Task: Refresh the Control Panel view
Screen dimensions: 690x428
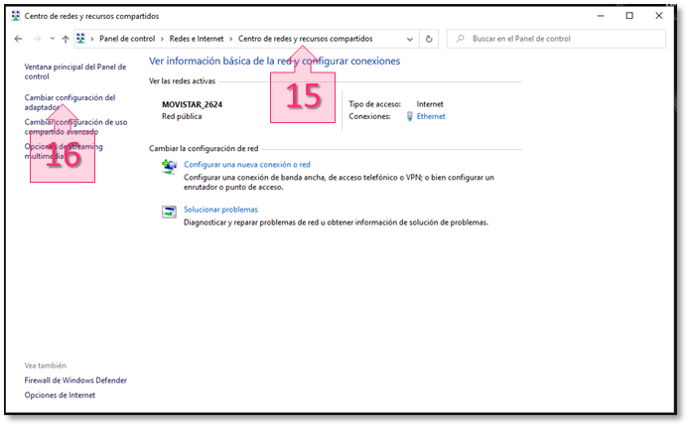Action: (429, 39)
